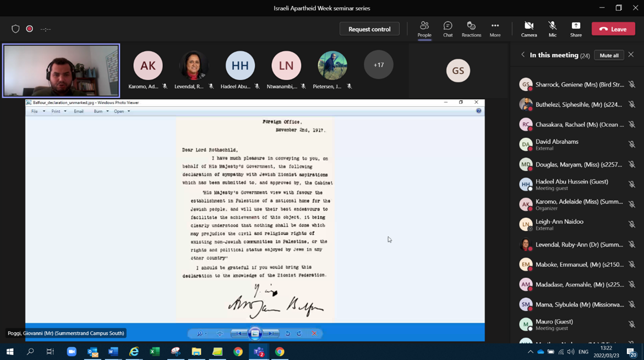This screenshot has width=644, height=360.
Task: Open File Explorer from taskbar
Action: point(197,352)
